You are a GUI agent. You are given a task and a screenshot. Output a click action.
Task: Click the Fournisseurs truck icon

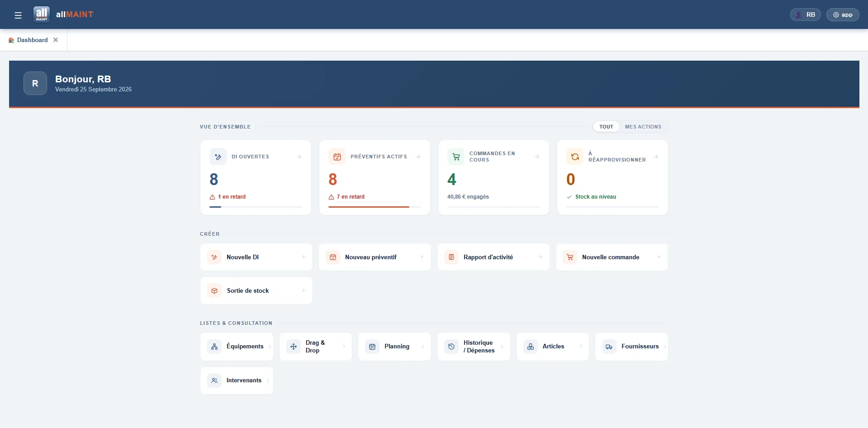[x=609, y=347]
